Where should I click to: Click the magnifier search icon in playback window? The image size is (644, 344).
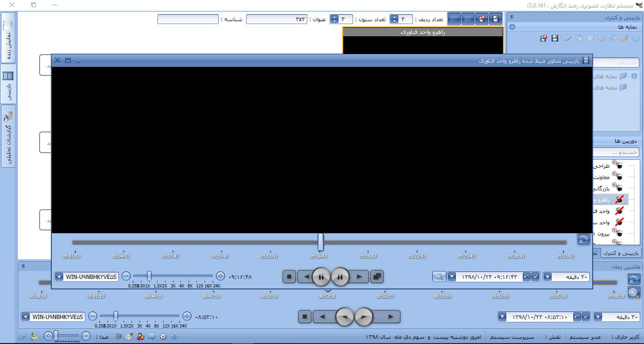439,277
